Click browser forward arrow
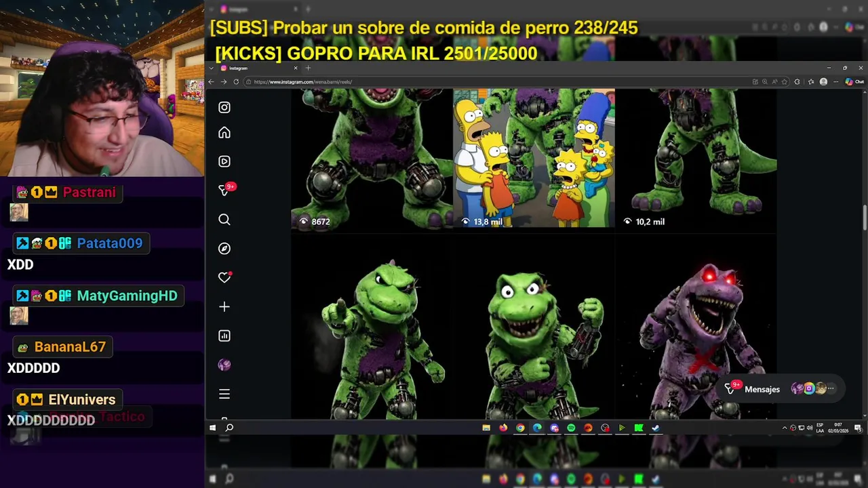This screenshot has width=868, height=488. point(223,81)
